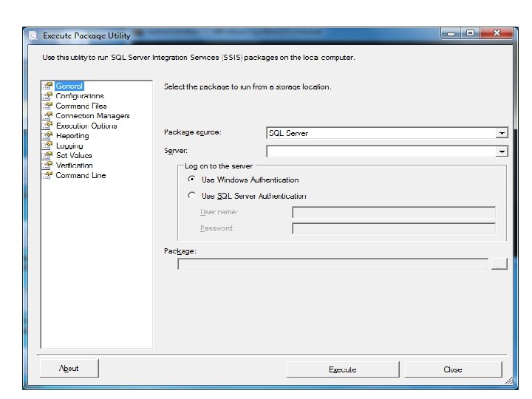
Task: Show the Set Values page
Action: click(x=74, y=155)
